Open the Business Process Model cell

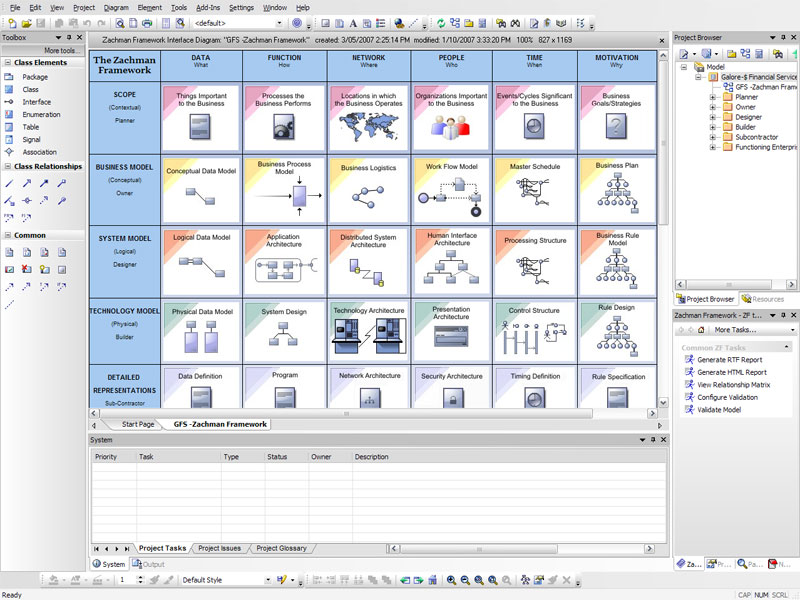(x=284, y=187)
